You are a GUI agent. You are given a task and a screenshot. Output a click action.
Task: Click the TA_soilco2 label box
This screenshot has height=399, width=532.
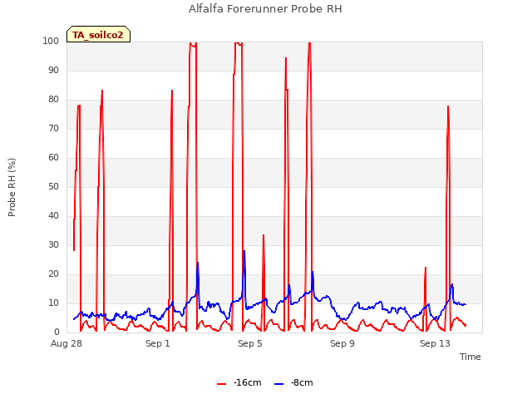click(x=98, y=34)
